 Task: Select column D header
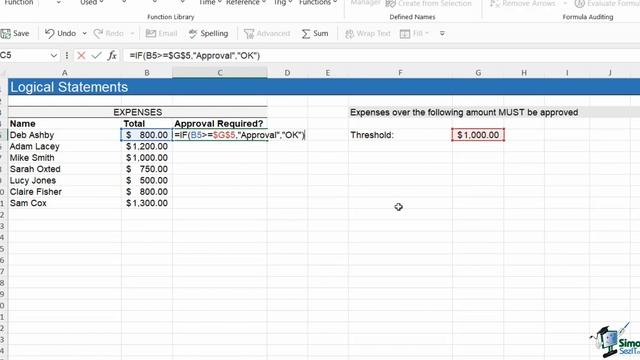pos(287,73)
